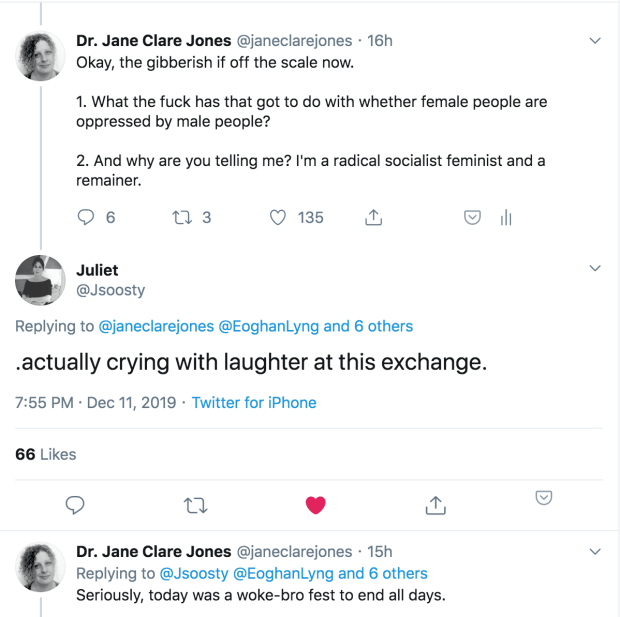This screenshot has width=620, height=617.
Task: Save Juliet's tweet with the Pocket icon
Action: point(544,498)
